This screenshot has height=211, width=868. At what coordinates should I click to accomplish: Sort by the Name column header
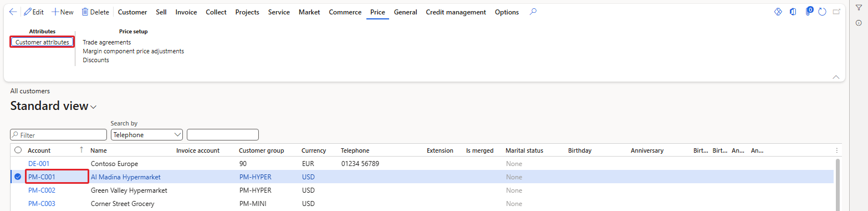pyautogui.click(x=99, y=150)
